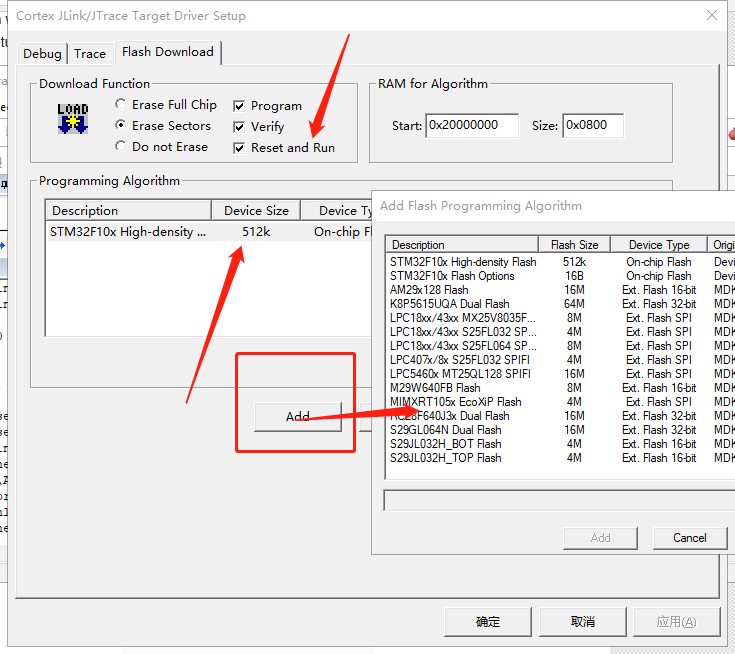Click Add button in Programming Algorithm
This screenshot has height=654, width=735.
click(x=298, y=416)
